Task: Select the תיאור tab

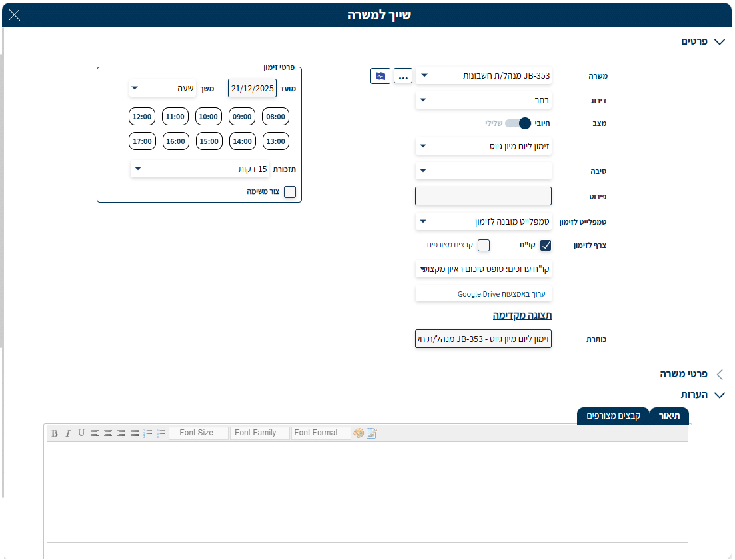Action: tap(669, 416)
